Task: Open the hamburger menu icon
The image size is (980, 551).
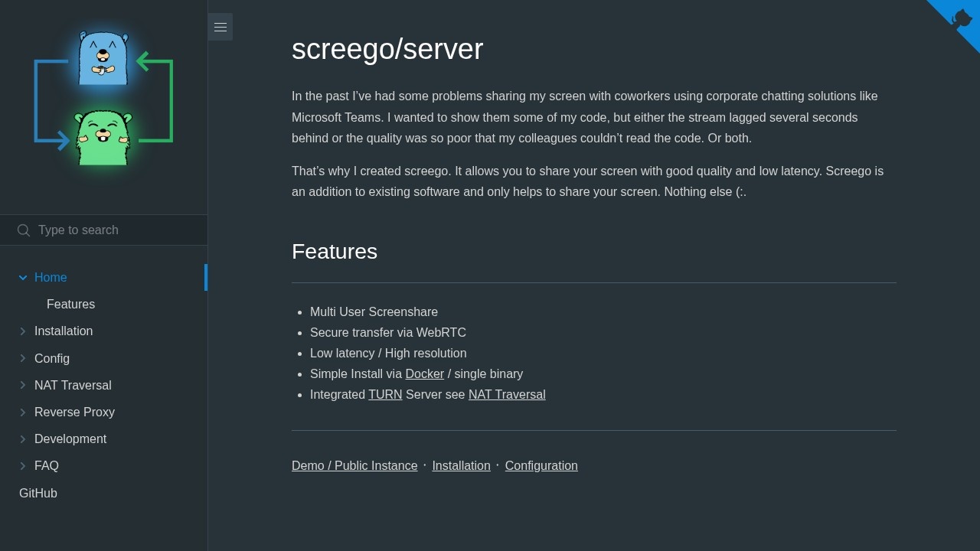Action: (220, 27)
